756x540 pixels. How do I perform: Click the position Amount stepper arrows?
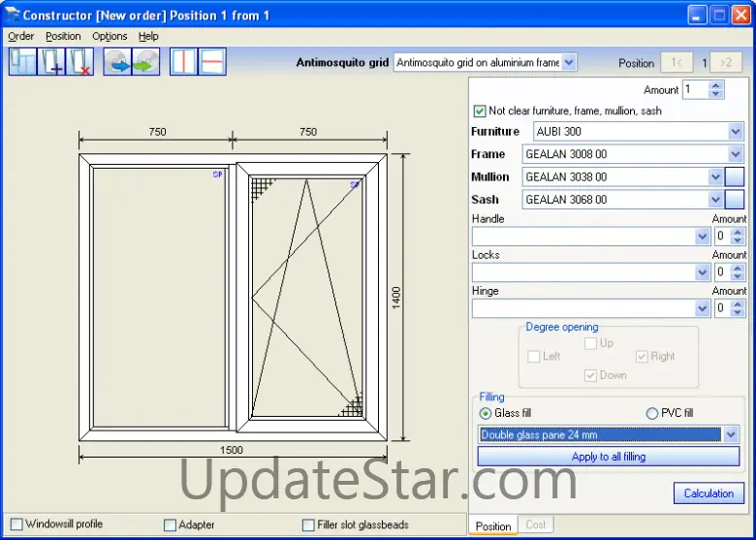(715, 90)
